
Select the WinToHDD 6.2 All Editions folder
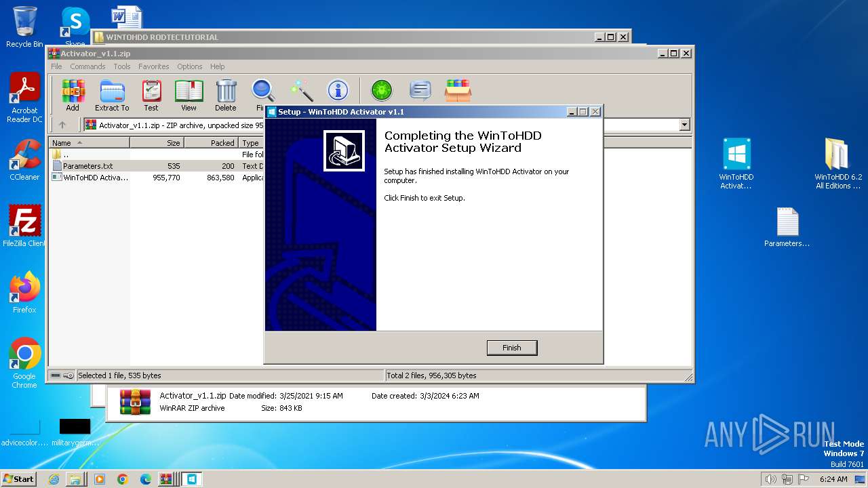click(x=837, y=163)
